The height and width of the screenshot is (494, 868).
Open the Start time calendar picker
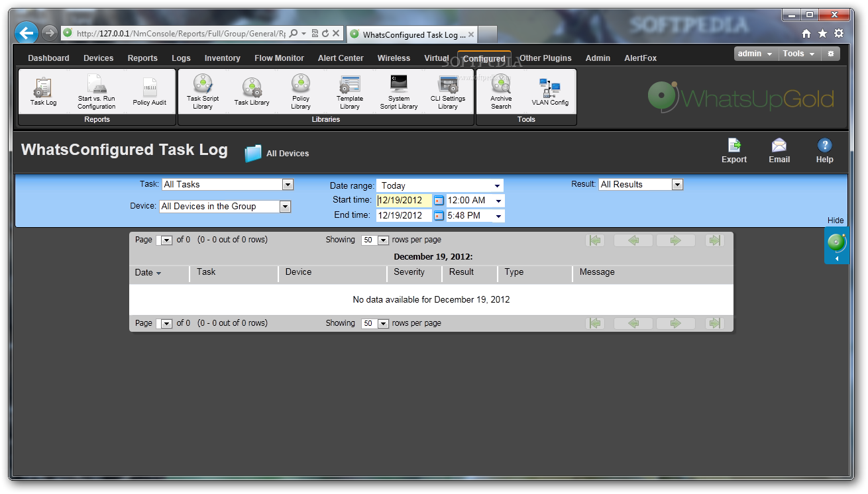[x=439, y=201]
